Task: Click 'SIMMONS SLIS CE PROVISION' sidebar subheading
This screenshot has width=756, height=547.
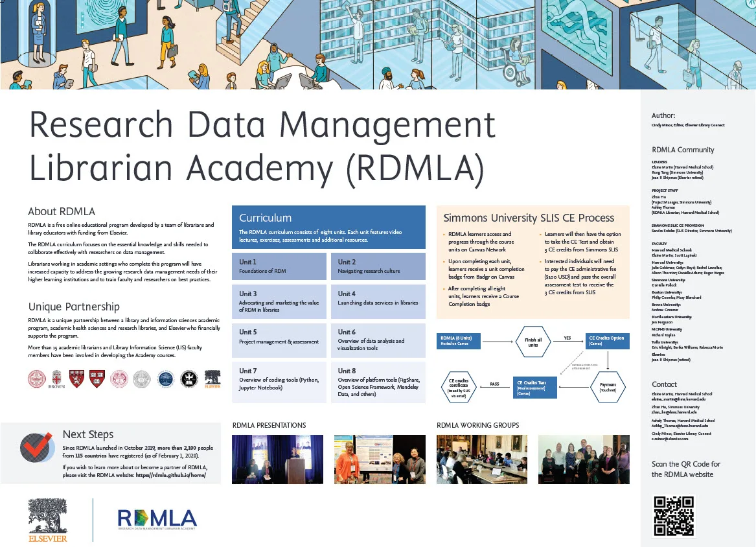Action: click(x=678, y=226)
